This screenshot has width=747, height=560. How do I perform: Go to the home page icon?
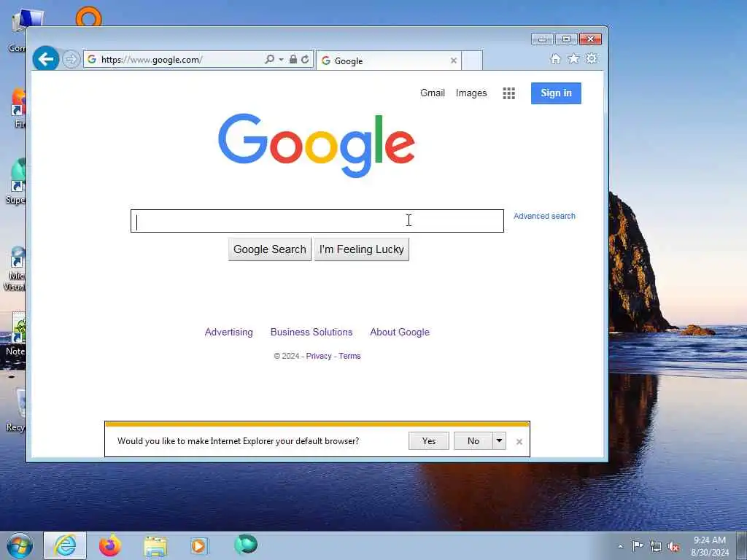pyautogui.click(x=555, y=58)
